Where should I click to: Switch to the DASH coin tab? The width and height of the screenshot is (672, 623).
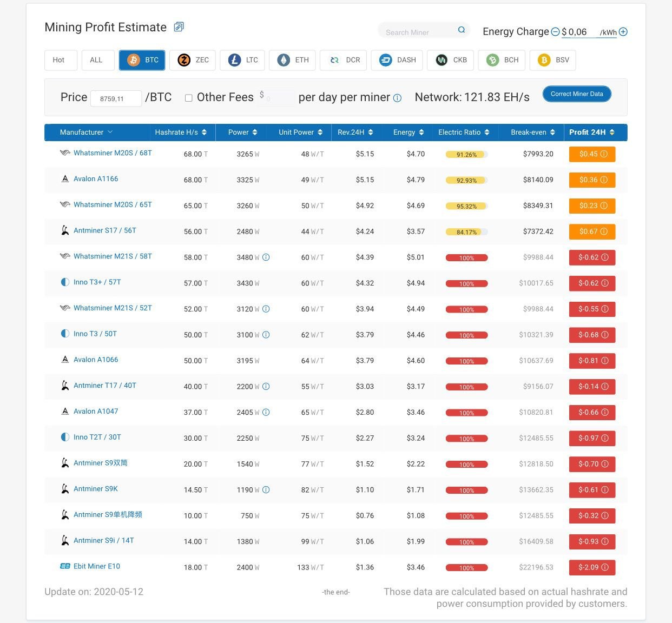click(x=397, y=60)
